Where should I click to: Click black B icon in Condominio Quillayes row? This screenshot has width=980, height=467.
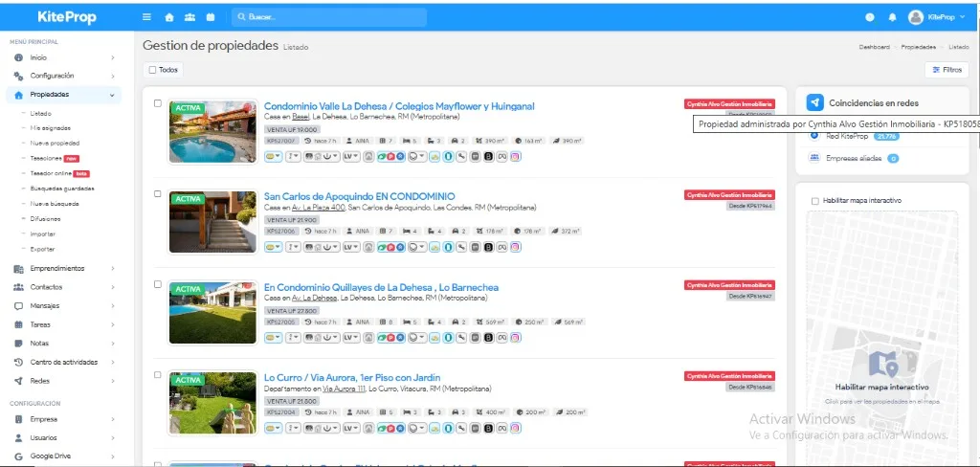489,337
